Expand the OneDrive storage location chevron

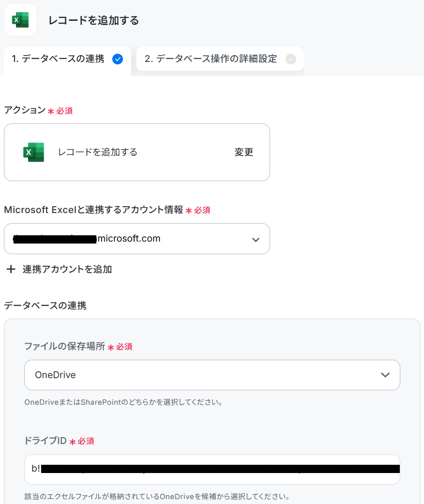click(x=385, y=375)
